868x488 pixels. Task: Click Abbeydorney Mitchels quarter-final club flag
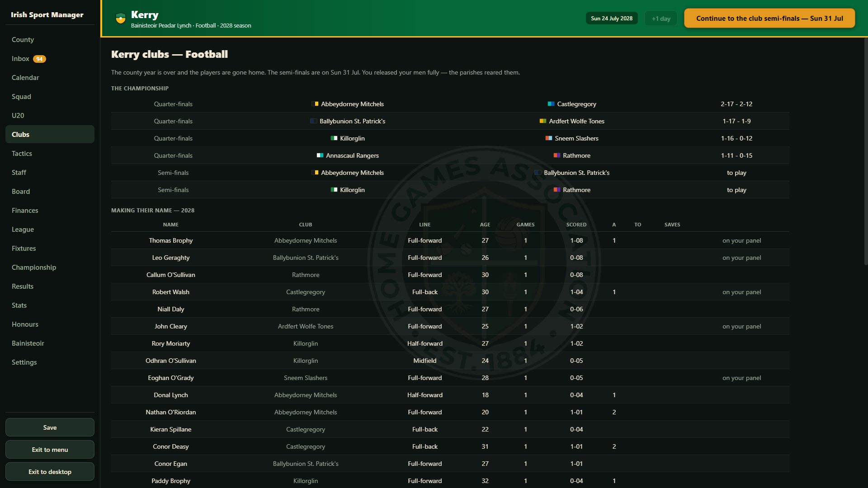click(315, 104)
